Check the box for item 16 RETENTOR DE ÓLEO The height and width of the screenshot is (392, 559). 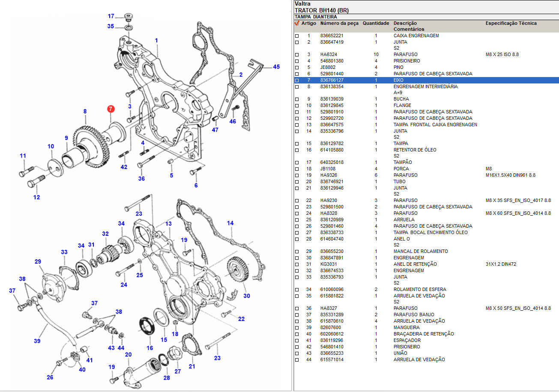(297, 150)
